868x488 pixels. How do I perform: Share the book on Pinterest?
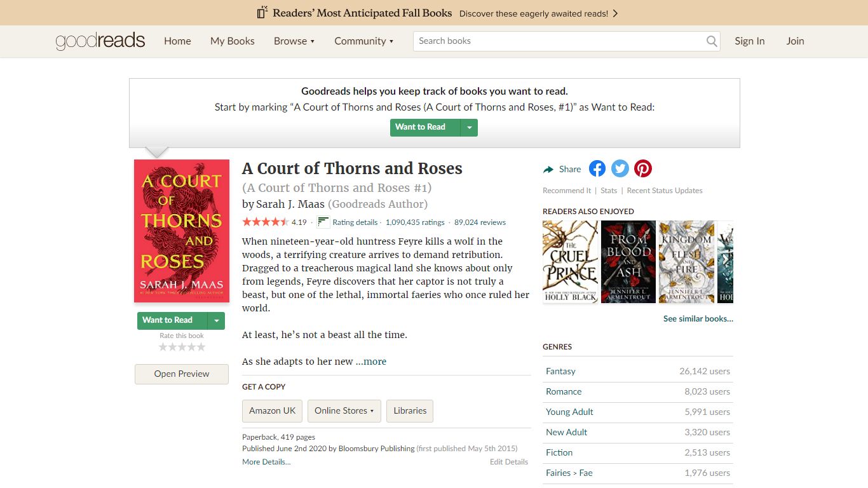coord(643,168)
